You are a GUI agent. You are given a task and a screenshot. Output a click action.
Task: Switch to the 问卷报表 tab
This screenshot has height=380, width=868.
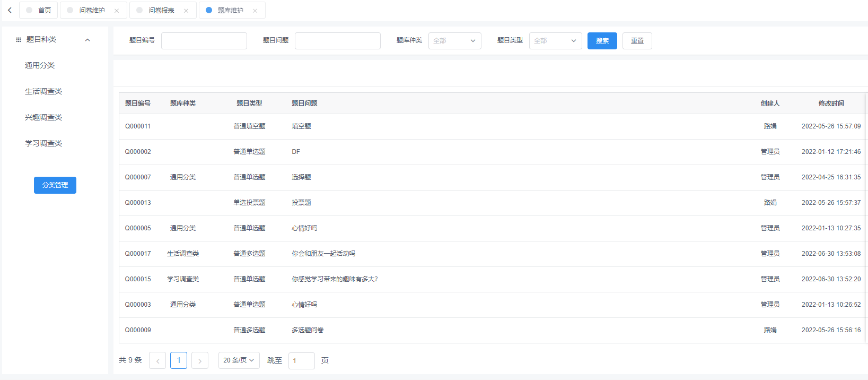tap(161, 10)
